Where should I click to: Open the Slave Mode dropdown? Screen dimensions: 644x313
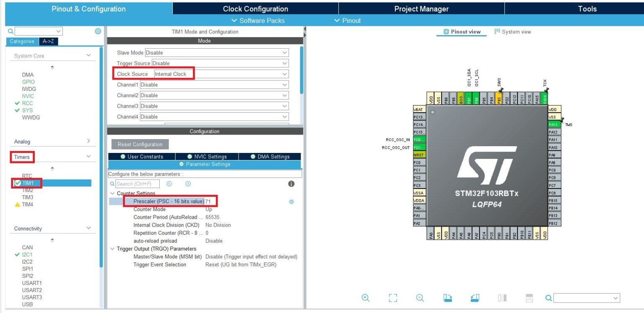click(x=216, y=52)
